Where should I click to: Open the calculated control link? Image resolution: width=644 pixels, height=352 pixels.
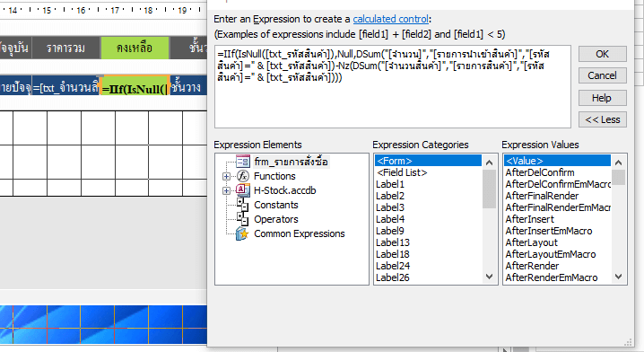pos(390,19)
